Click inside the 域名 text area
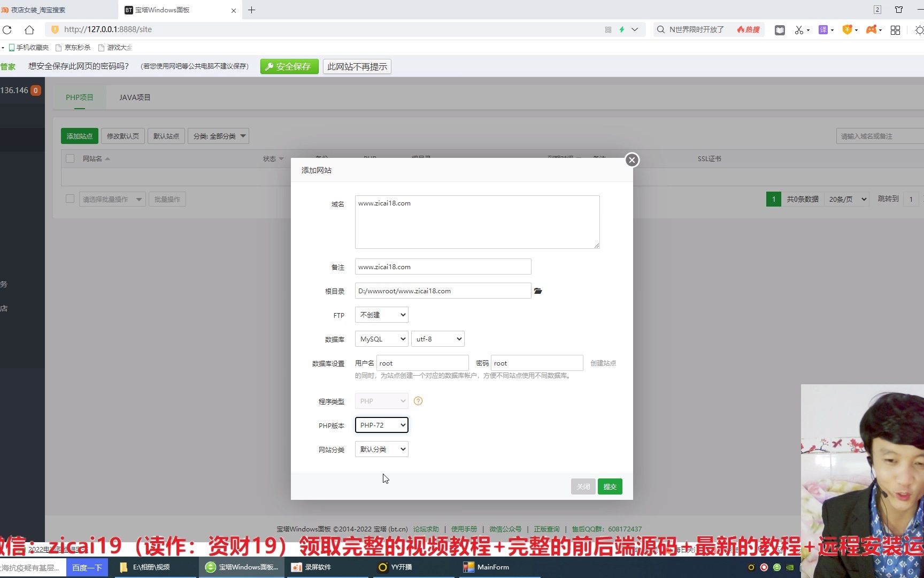The width and height of the screenshot is (924, 578). (476, 222)
